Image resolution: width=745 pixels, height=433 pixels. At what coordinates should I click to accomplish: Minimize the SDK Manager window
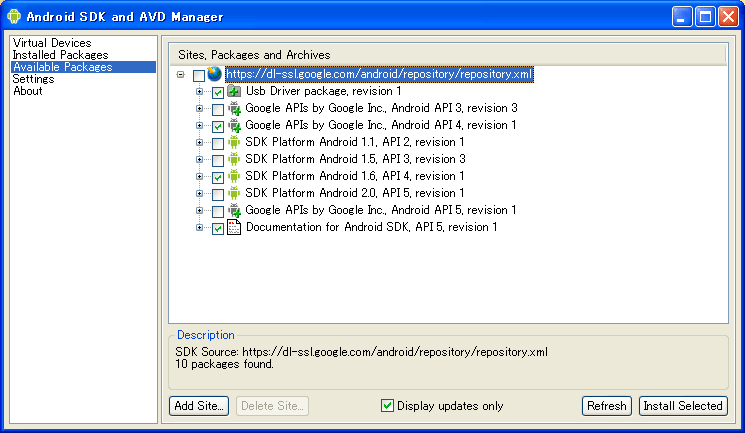coord(682,17)
